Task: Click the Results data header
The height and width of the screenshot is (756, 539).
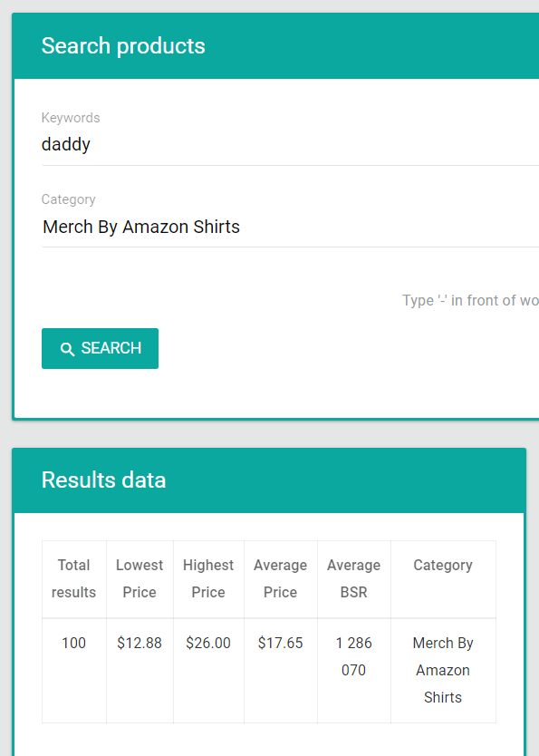Action: [103, 480]
